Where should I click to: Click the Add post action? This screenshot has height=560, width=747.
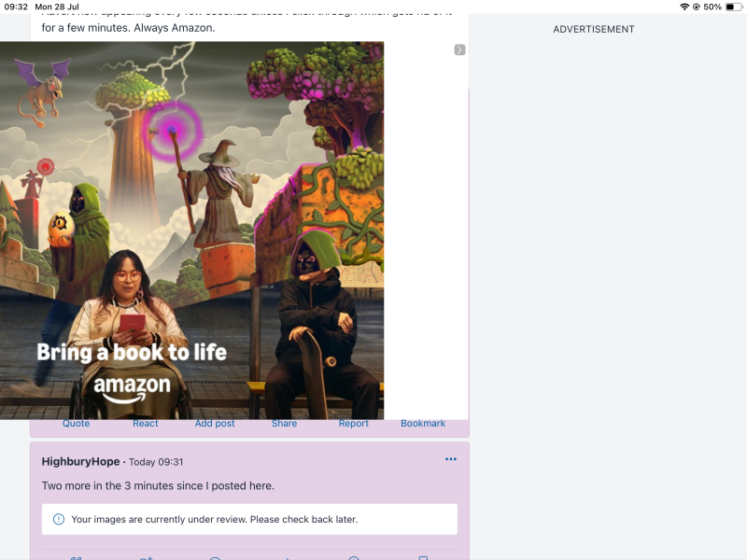tap(215, 423)
